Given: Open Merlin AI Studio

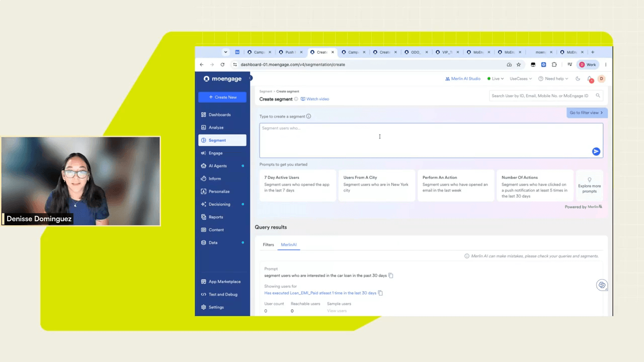Looking at the screenshot, I should click(463, 79).
